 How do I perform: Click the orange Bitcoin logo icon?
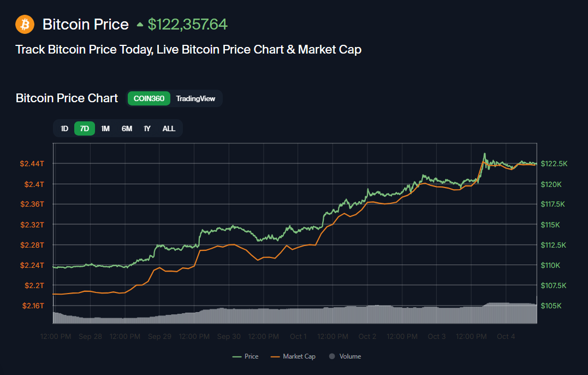point(25,24)
